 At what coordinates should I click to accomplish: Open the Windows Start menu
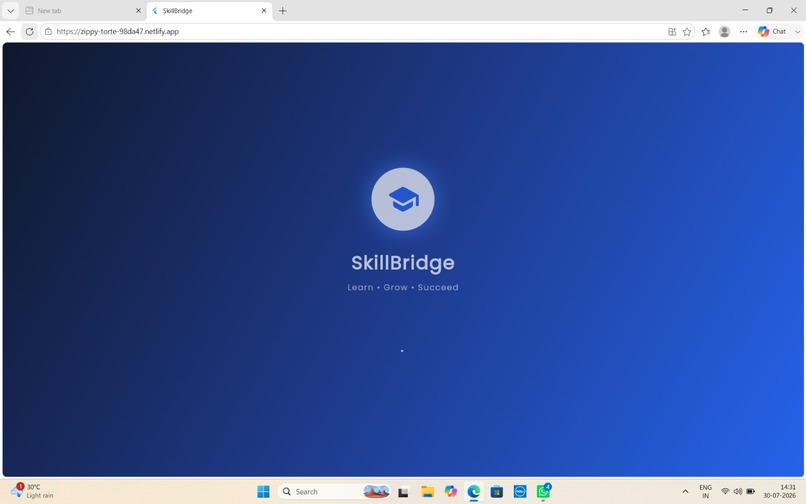(x=263, y=492)
